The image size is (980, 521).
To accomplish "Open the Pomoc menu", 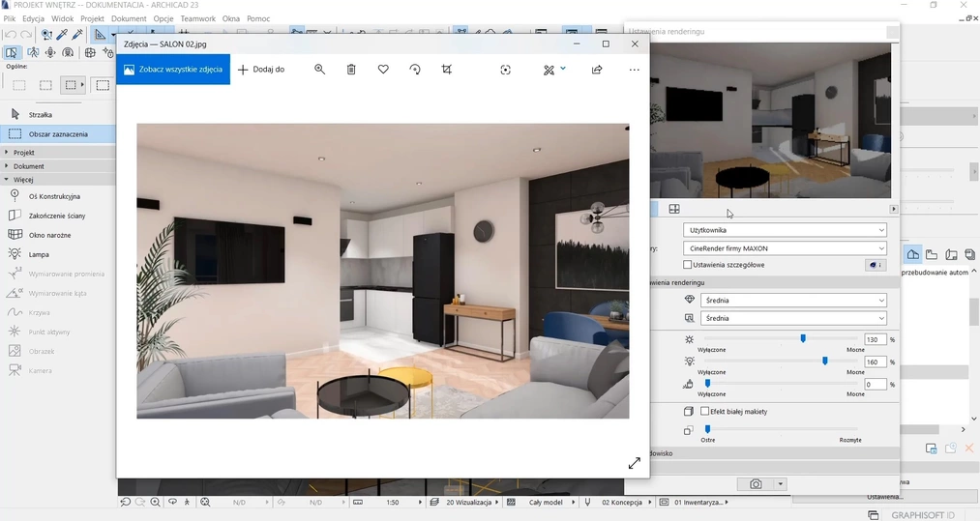I will coord(258,18).
